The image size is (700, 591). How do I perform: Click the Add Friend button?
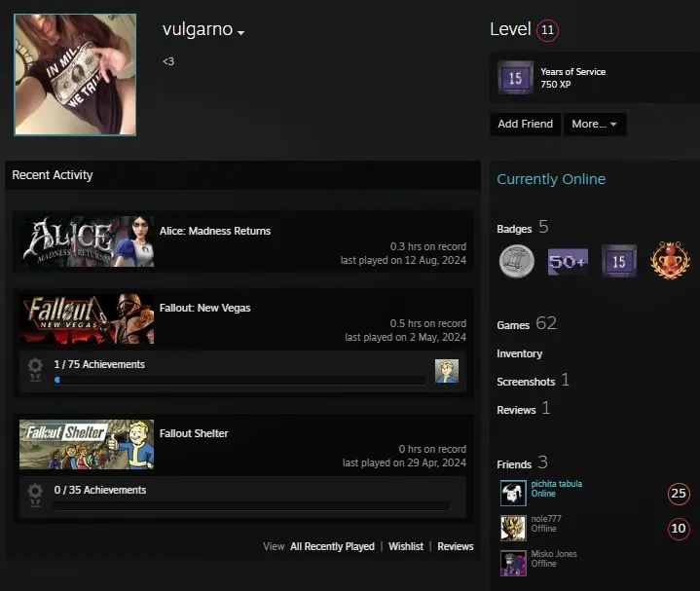coord(525,124)
